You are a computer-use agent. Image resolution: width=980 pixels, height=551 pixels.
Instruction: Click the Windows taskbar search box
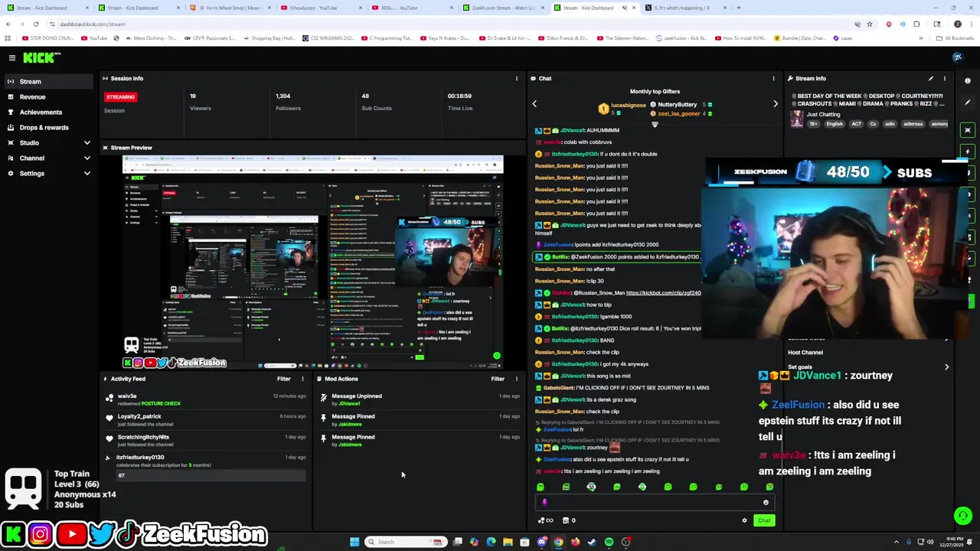[x=406, y=542]
